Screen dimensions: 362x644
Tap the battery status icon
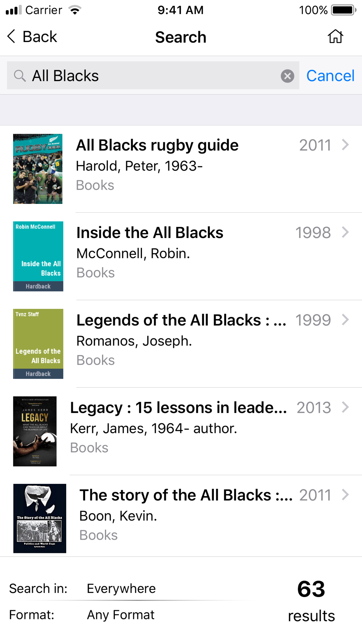[344, 10]
